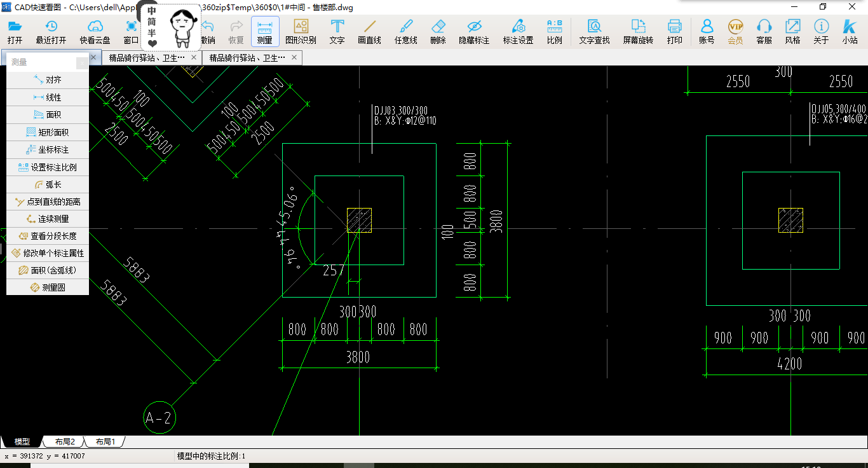This screenshot has height=468, width=868.
Task: Select the 窗口 window zoom tool
Action: (x=131, y=32)
